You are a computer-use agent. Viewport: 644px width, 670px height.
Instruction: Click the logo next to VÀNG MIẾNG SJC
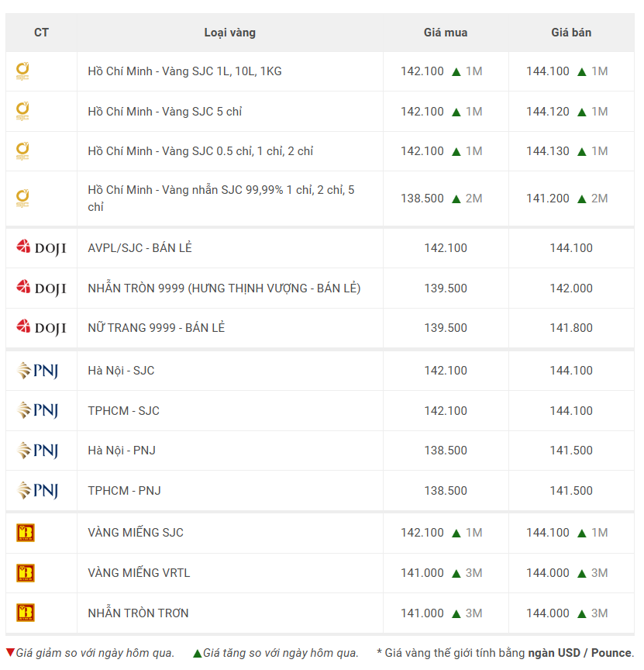(26, 533)
